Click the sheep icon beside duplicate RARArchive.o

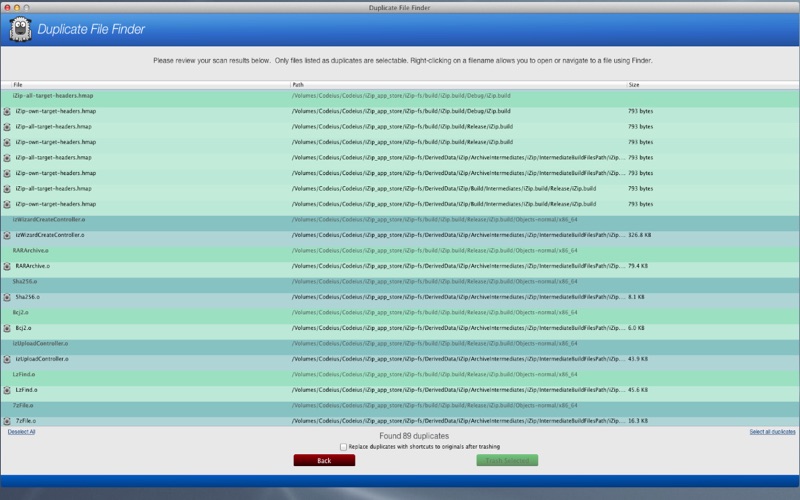tap(7, 266)
